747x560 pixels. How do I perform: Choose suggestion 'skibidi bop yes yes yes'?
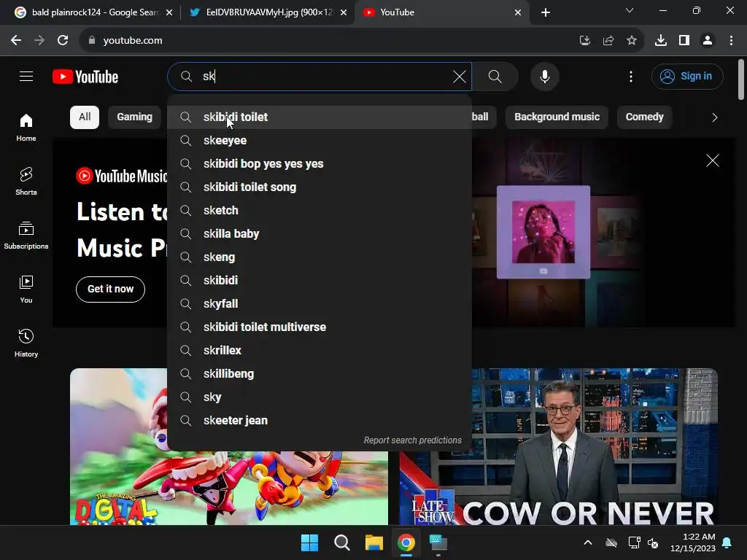coord(320,164)
